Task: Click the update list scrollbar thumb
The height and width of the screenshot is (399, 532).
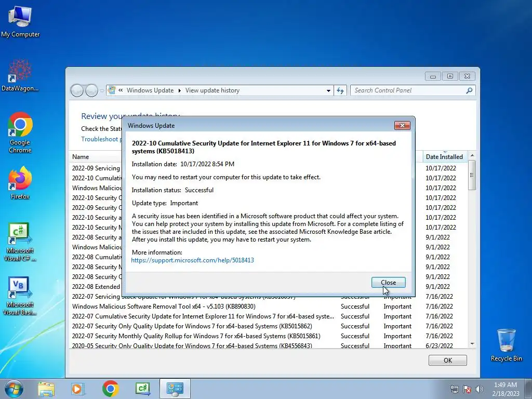Action: coord(472,175)
